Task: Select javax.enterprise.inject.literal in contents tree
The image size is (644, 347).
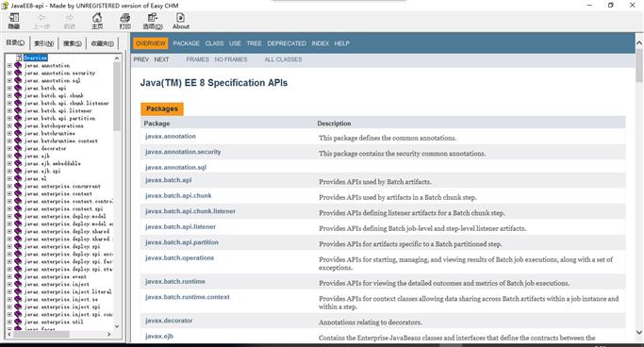Action: click(x=67, y=291)
